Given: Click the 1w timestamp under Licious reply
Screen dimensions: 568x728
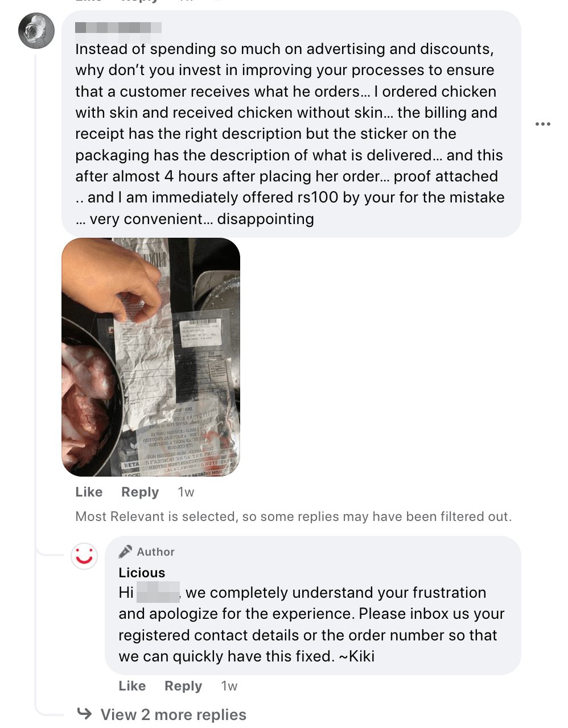Looking at the screenshot, I should 229,686.
